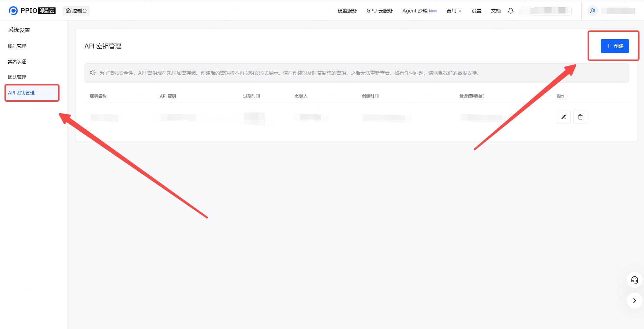Go to 控制台 home button
This screenshot has height=329, width=644.
pos(76,11)
